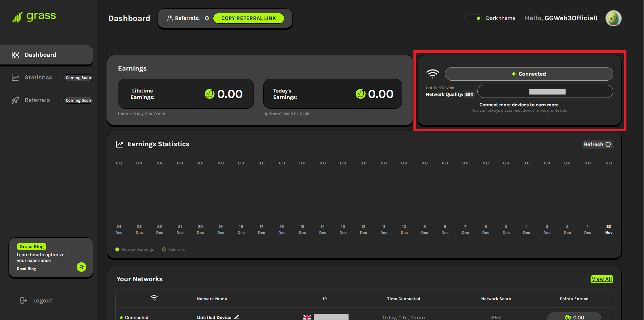This screenshot has width=644, height=320.
Task: Toggle Referrals legend series in chart
Action: coord(173,249)
